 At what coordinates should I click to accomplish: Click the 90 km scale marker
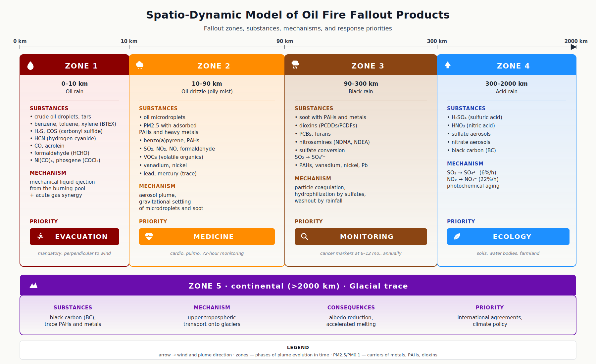(285, 41)
